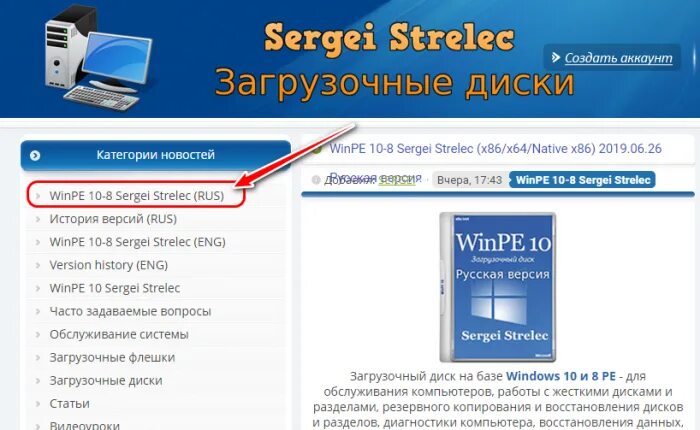This screenshot has height=430, width=700.
Task: Click the chevron bullet beside История версий (RUS)
Action: [38, 219]
